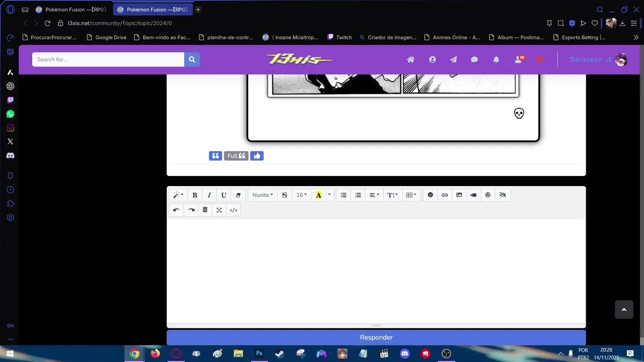Toggle fullscreen mode in the editor
The width and height of the screenshot is (644, 362).
tap(219, 210)
